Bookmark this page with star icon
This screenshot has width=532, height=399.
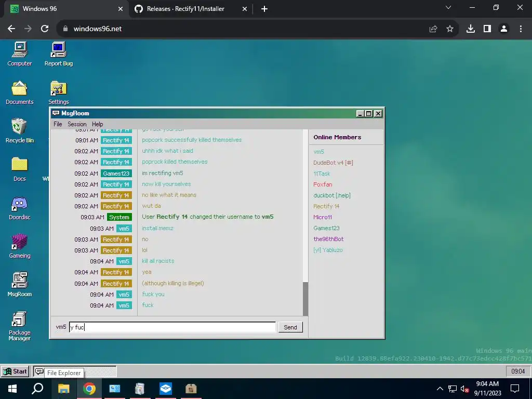tap(450, 29)
